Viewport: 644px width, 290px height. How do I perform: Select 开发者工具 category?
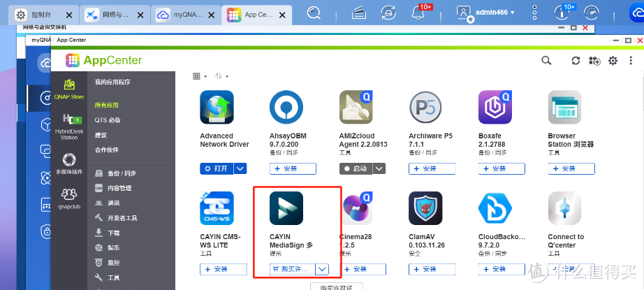tap(116, 218)
